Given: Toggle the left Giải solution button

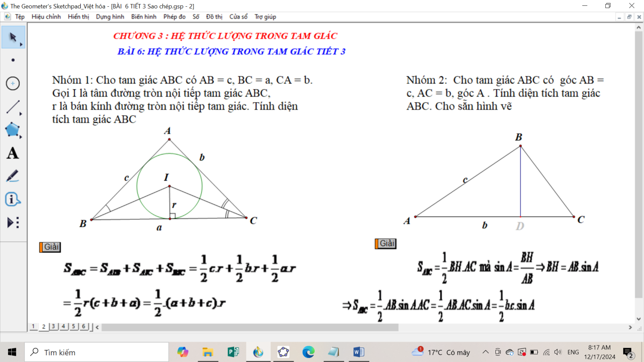Looking at the screenshot, I should pos(50,247).
